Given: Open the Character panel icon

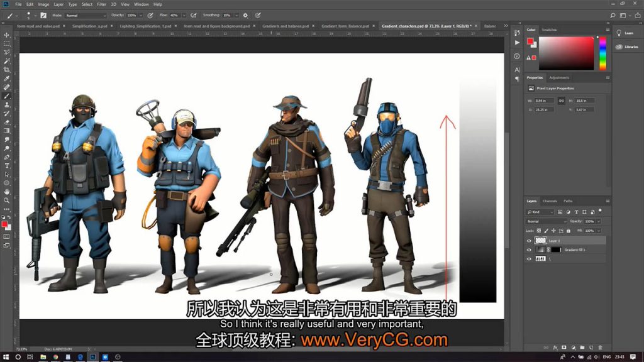Looking at the screenshot, I should tap(517, 70).
